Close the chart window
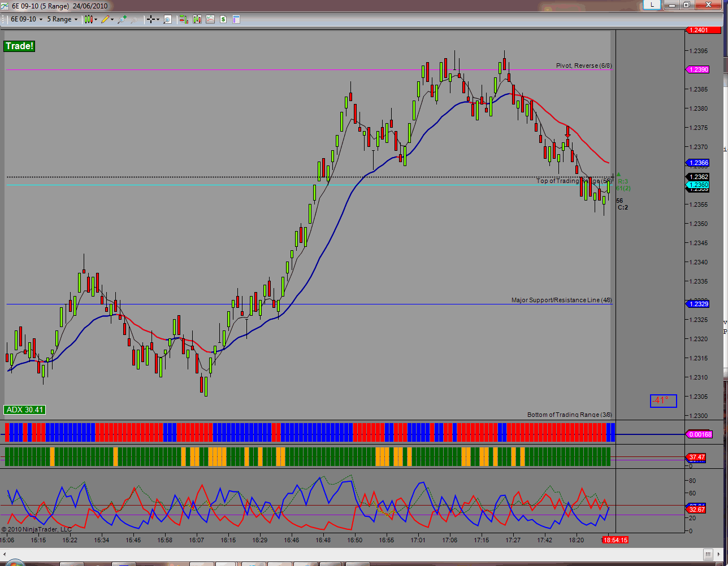This screenshot has height=566, width=728. [709, 5]
